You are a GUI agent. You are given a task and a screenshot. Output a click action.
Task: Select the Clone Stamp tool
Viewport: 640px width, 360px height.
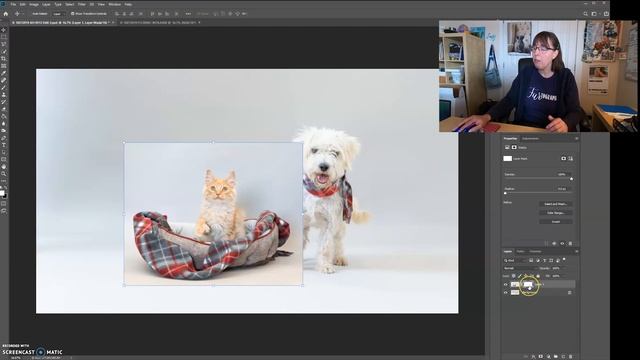click(4, 95)
